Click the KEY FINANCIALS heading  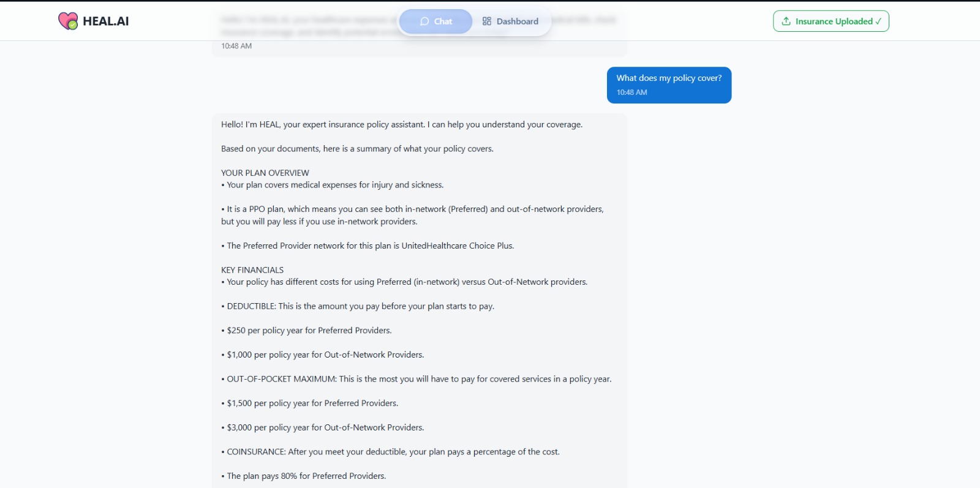click(252, 270)
